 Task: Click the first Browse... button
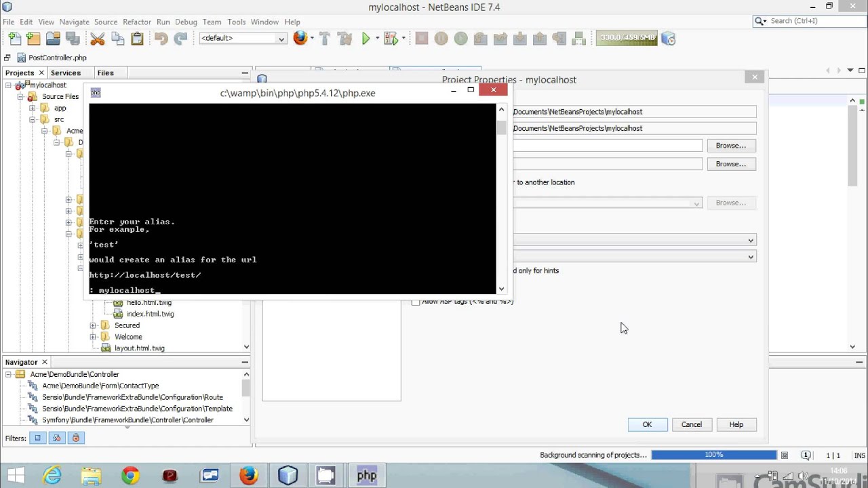(x=731, y=146)
